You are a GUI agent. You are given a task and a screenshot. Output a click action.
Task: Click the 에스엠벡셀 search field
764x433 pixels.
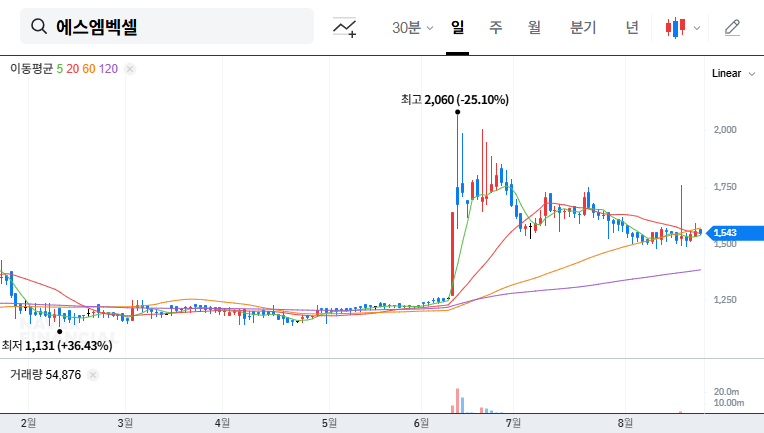tap(167, 26)
